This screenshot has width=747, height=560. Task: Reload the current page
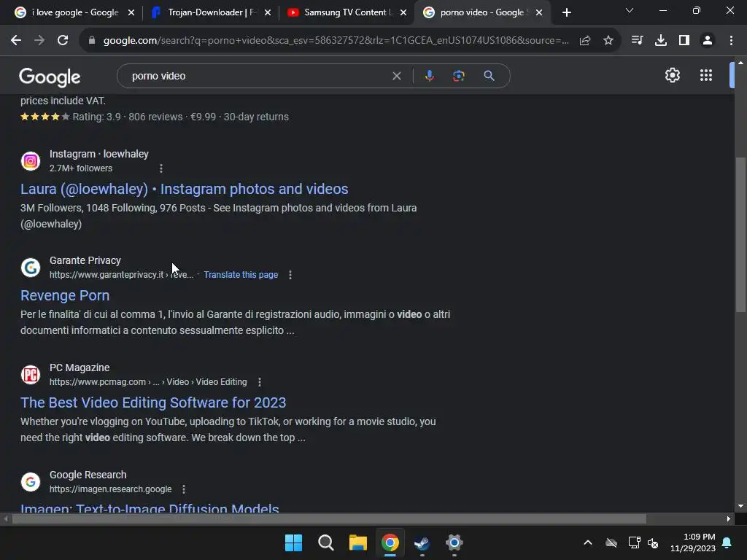click(x=63, y=41)
